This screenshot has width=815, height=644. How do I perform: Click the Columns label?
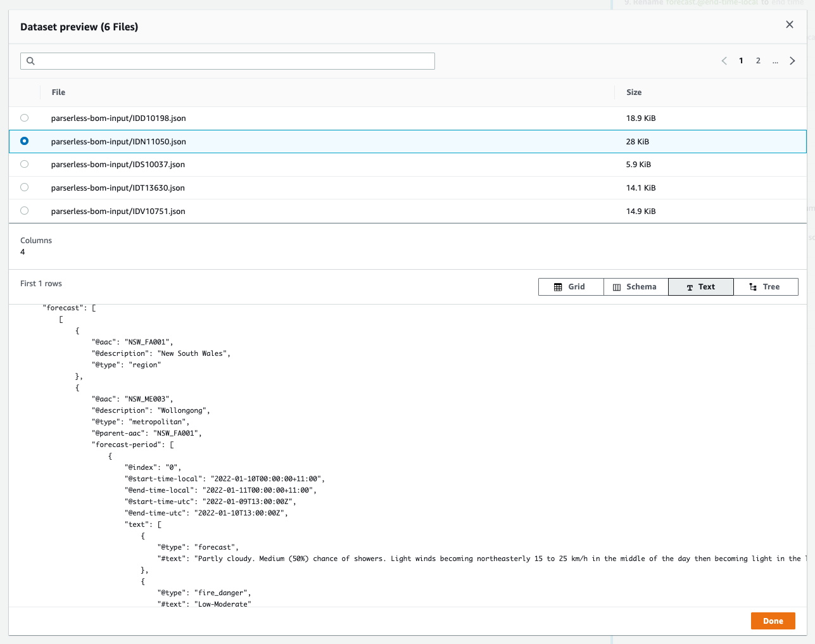coord(36,241)
